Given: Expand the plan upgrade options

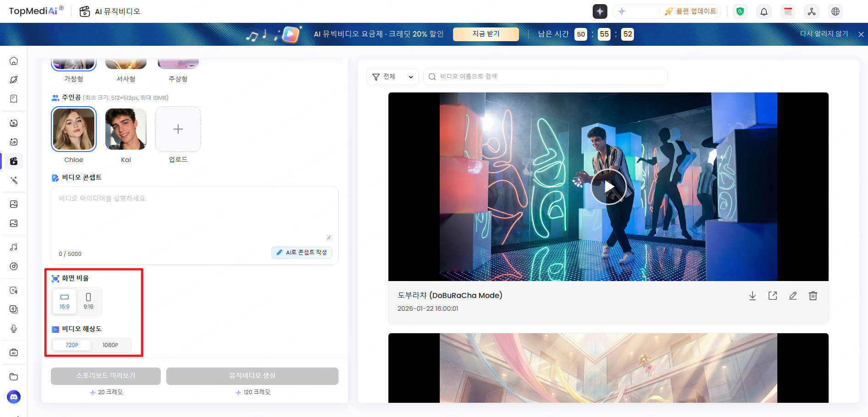Looking at the screenshot, I should (x=691, y=11).
